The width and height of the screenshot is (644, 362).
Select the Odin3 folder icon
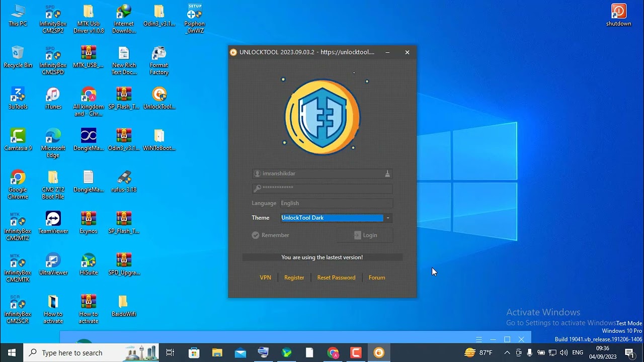(x=159, y=16)
